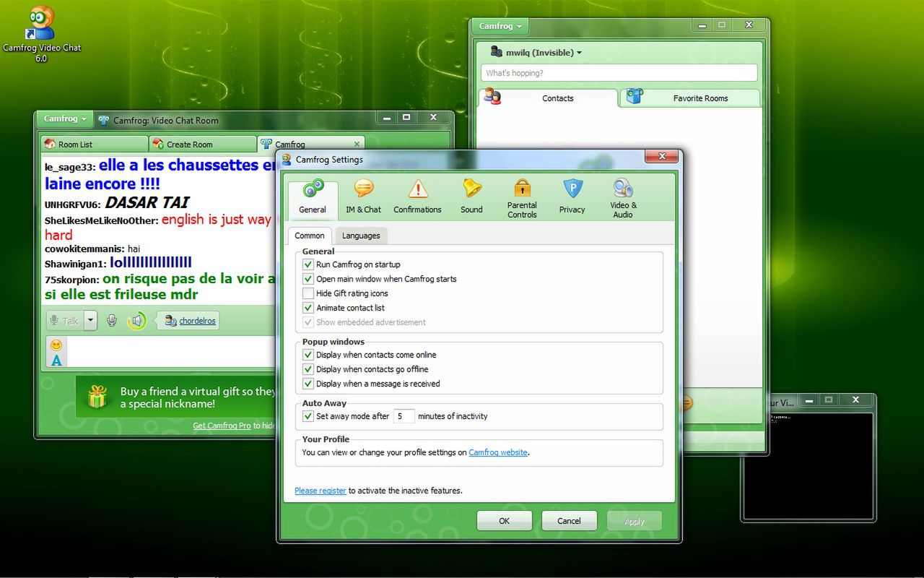Click the chat message input box

tap(171, 352)
